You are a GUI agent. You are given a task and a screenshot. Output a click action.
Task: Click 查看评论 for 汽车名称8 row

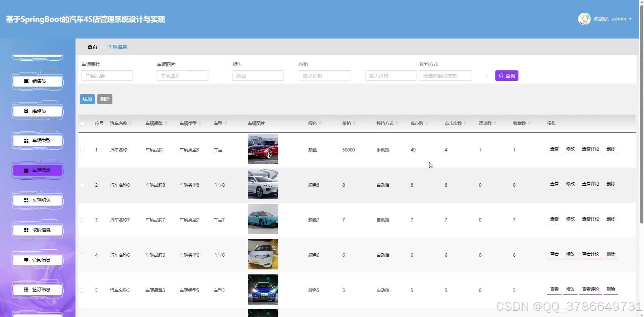point(590,184)
